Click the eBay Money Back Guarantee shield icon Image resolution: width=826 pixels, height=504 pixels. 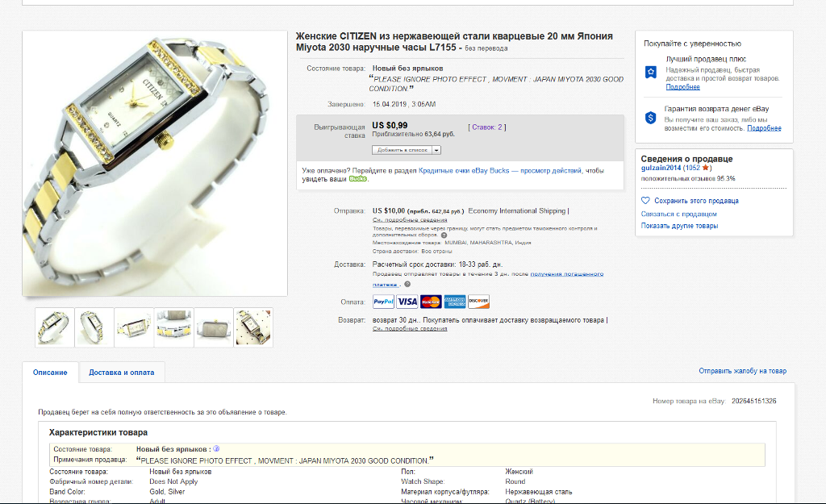[651, 118]
